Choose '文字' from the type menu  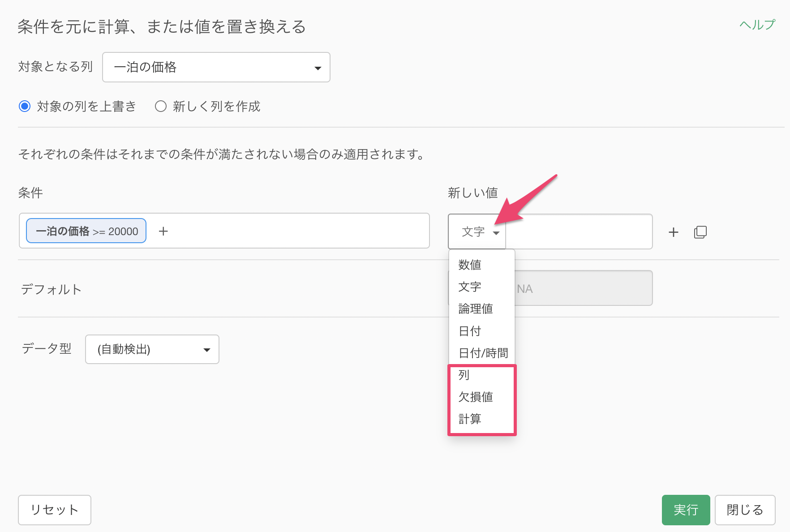(470, 287)
